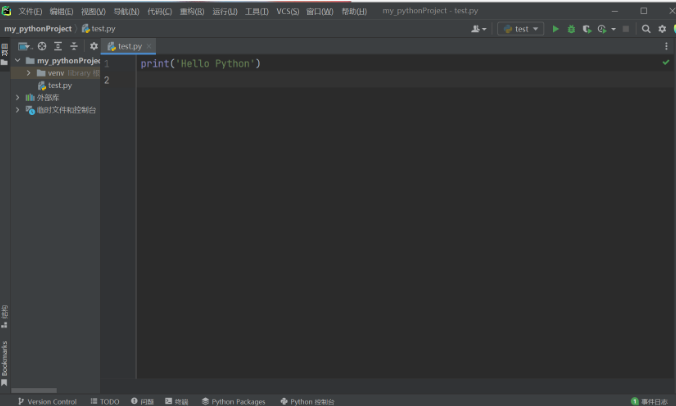Open the profiler run icon

point(602,29)
